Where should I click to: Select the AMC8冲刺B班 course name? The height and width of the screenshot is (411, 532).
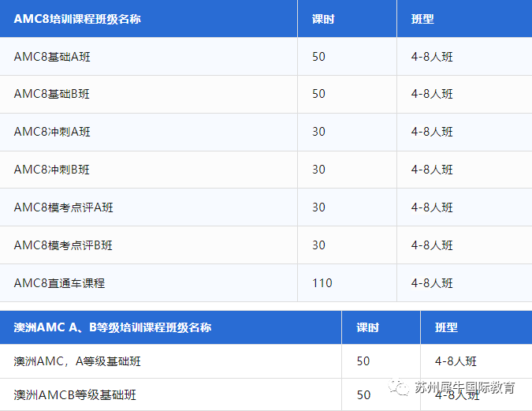click(51, 170)
